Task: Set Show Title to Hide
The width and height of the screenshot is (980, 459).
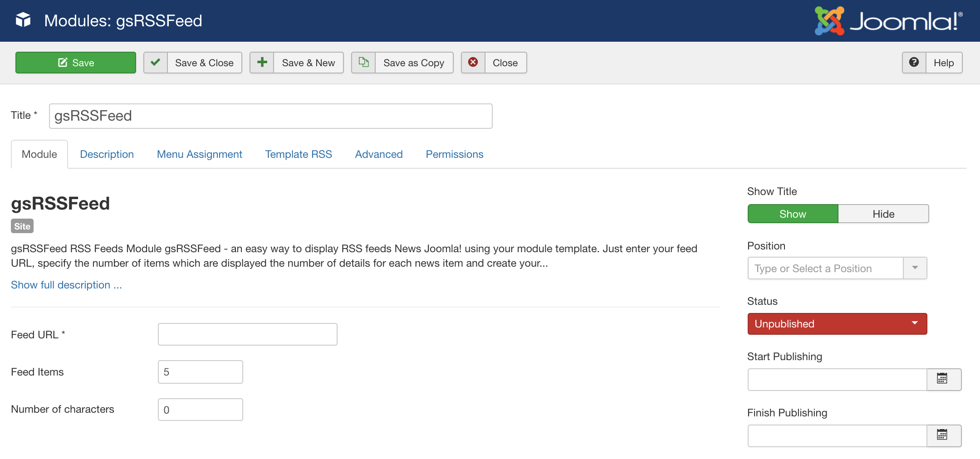Action: (x=883, y=214)
